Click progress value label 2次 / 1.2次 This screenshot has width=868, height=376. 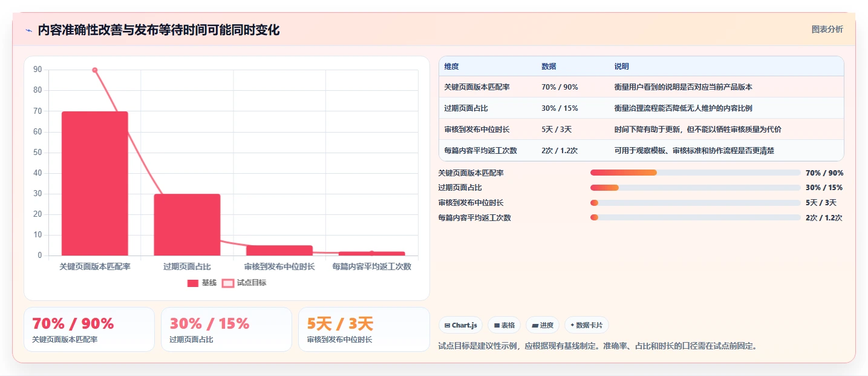click(824, 217)
